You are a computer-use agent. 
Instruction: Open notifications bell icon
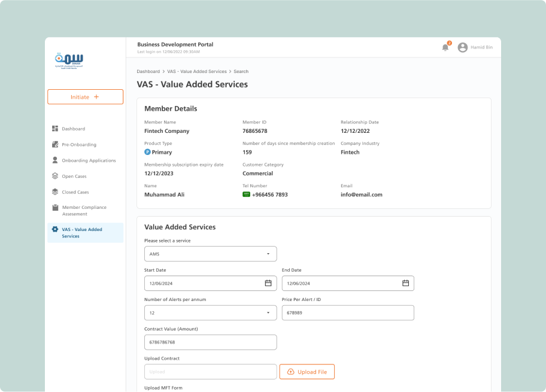point(445,47)
